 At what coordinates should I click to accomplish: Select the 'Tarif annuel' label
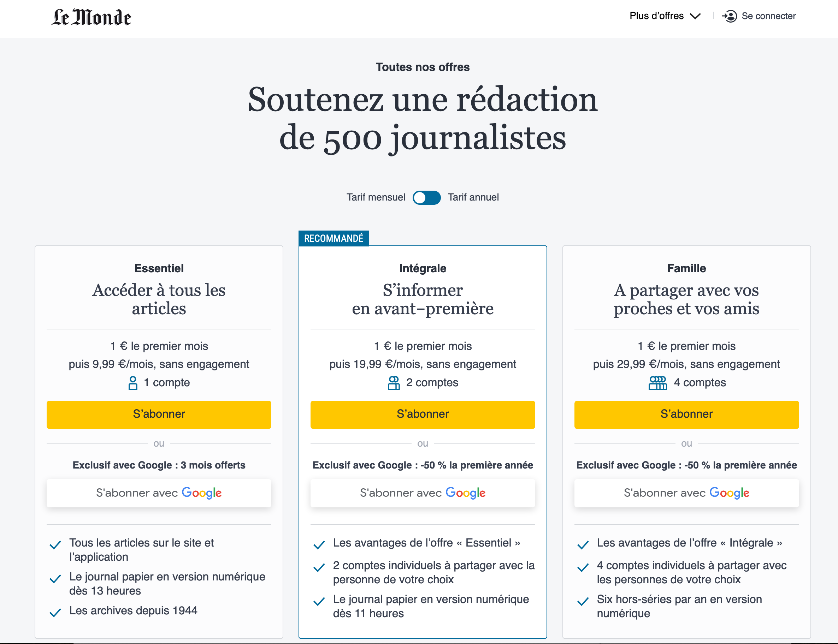(473, 197)
